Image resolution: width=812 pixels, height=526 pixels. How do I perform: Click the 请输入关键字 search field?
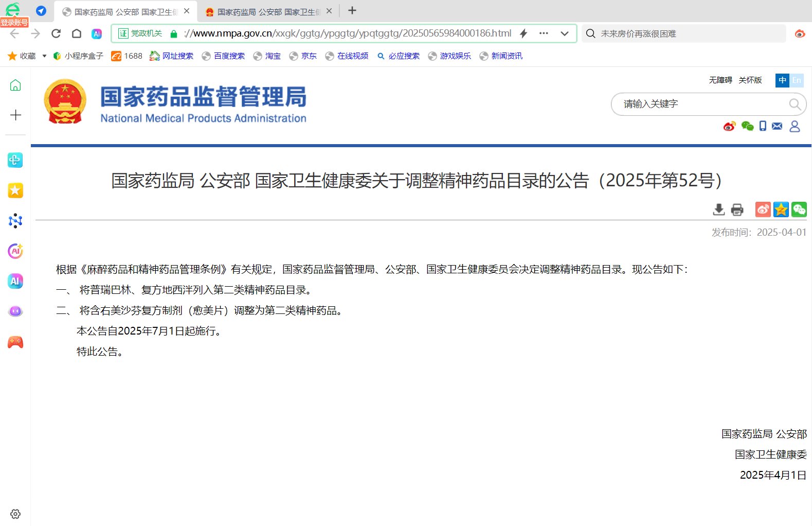coord(699,104)
